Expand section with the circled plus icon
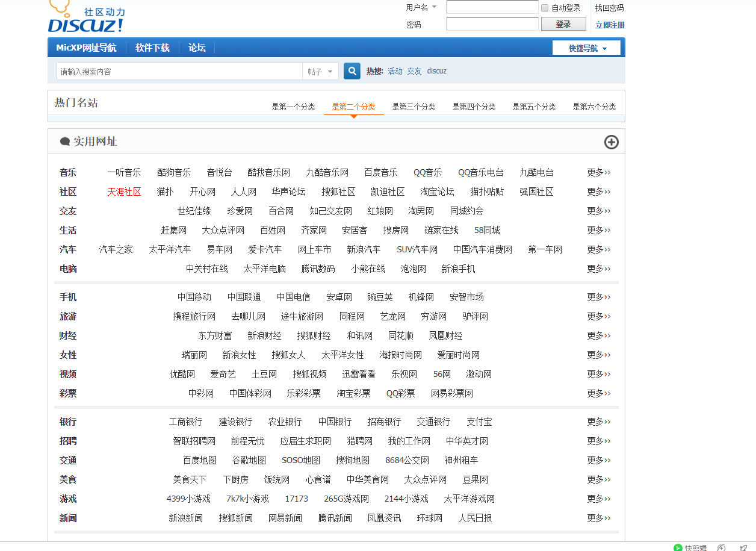 [x=611, y=142]
